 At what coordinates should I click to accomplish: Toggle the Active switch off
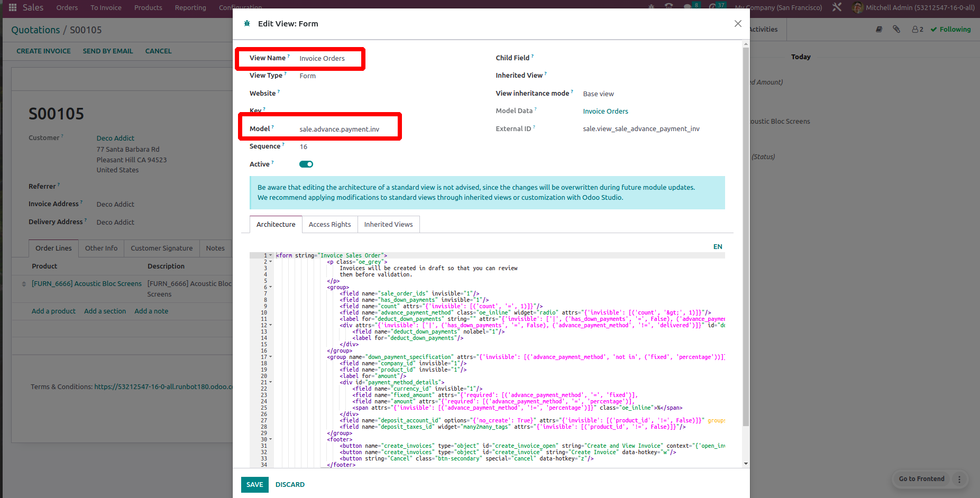(306, 164)
